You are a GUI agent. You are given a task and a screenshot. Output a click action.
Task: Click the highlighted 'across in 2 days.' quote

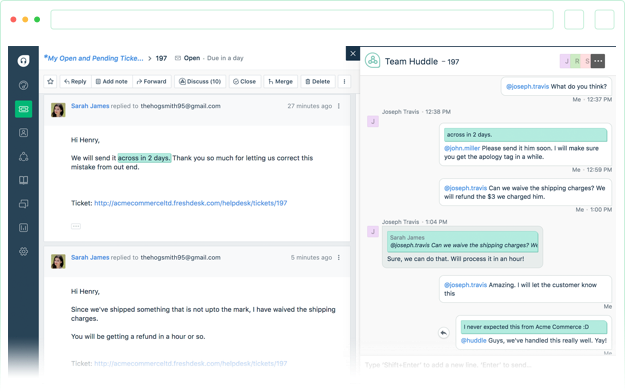point(525,135)
